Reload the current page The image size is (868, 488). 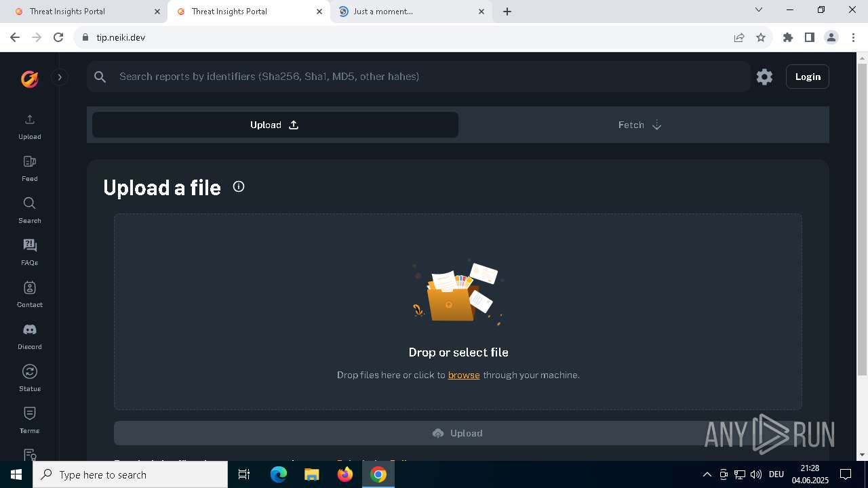[58, 37]
